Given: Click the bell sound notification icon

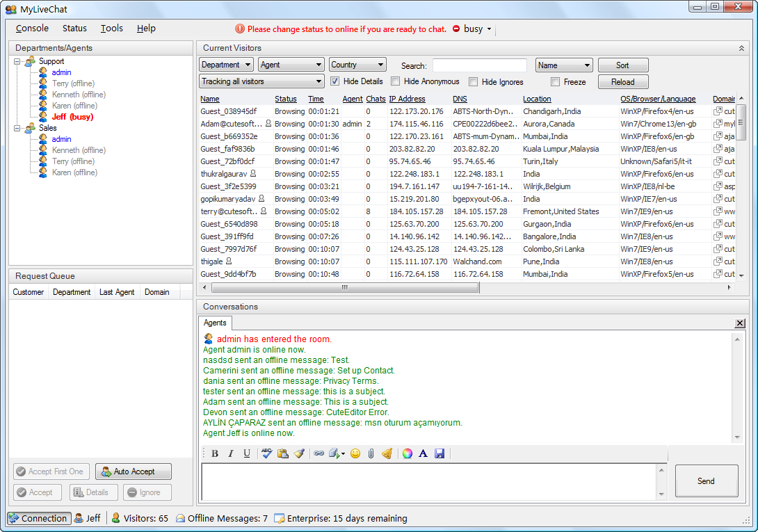Looking at the screenshot, I should click(x=389, y=453).
